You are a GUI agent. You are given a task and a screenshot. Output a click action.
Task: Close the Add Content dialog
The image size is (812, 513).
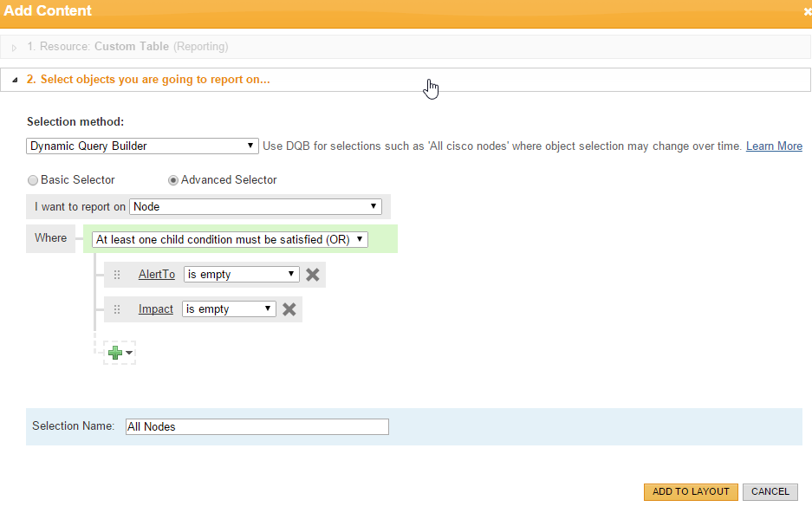coord(807,11)
